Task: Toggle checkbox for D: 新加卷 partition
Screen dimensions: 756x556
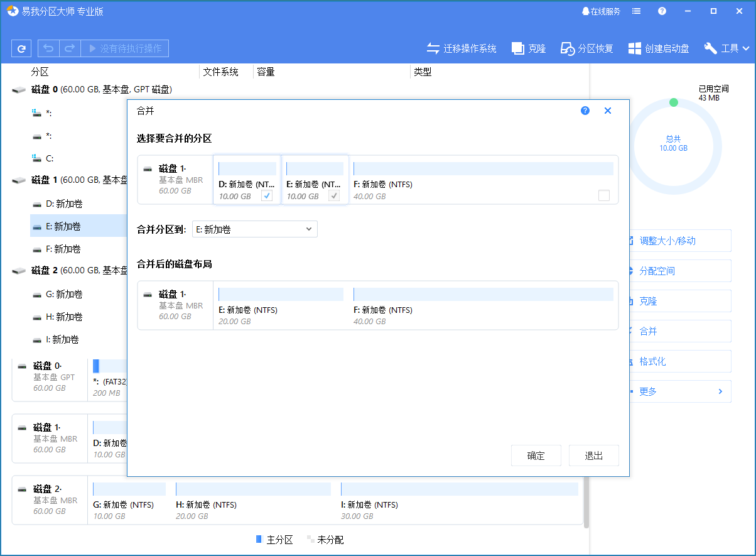Action: click(x=267, y=196)
